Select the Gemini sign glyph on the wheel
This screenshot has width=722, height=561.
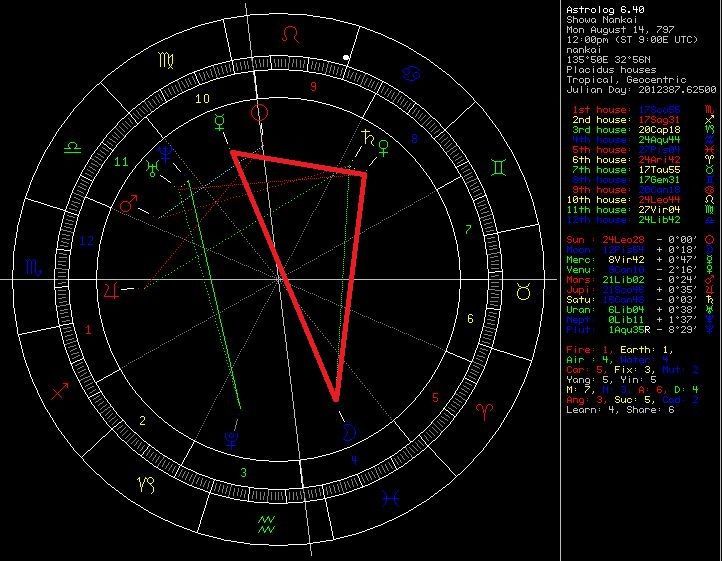click(499, 167)
